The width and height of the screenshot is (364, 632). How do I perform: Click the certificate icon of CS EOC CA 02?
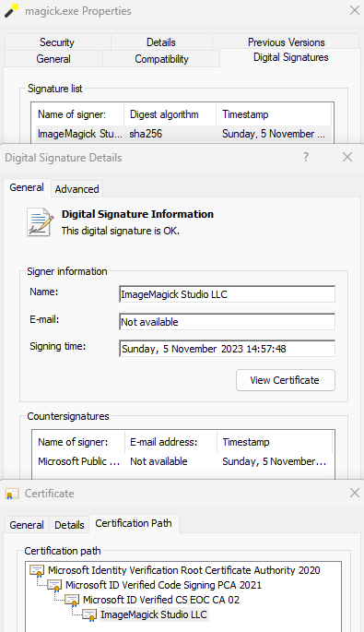click(73, 600)
